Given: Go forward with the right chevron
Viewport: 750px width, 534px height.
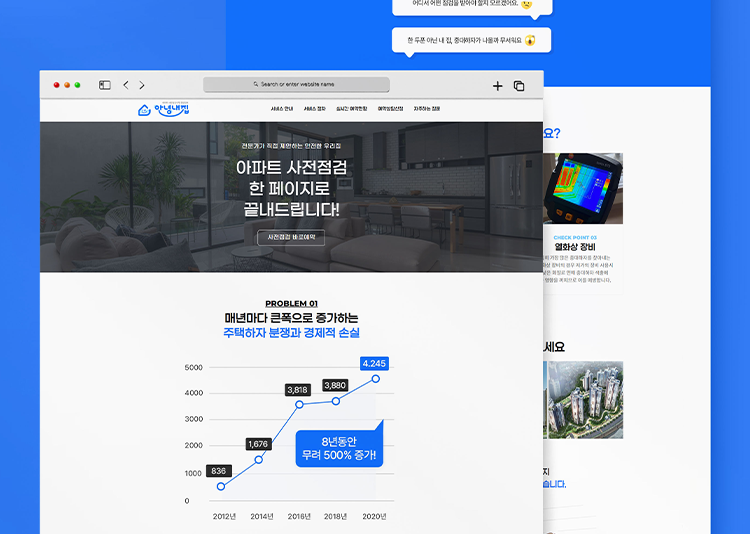Looking at the screenshot, I should click(142, 85).
